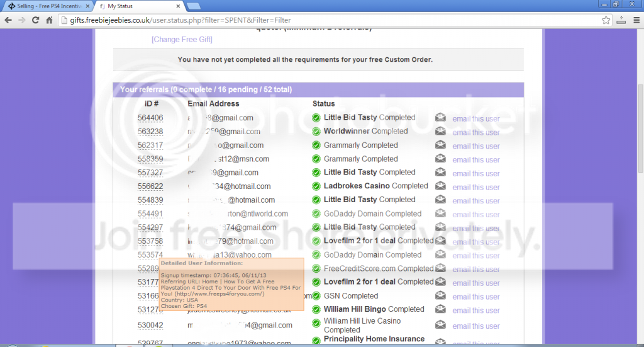Close the My Status tab
The width and height of the screenshot is (644, 347).
pos(178,6)
